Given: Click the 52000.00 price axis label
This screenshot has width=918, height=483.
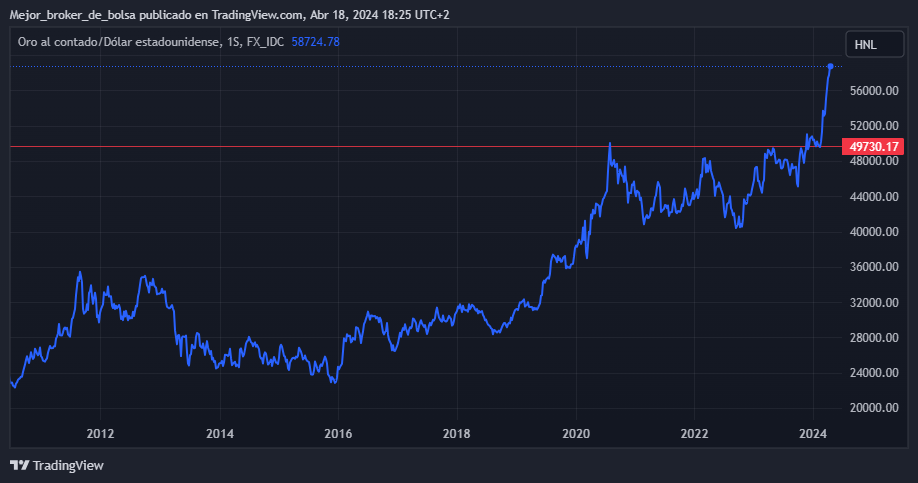Looking at the screenshot, I should pyautogui.click(x=874, y=126).
